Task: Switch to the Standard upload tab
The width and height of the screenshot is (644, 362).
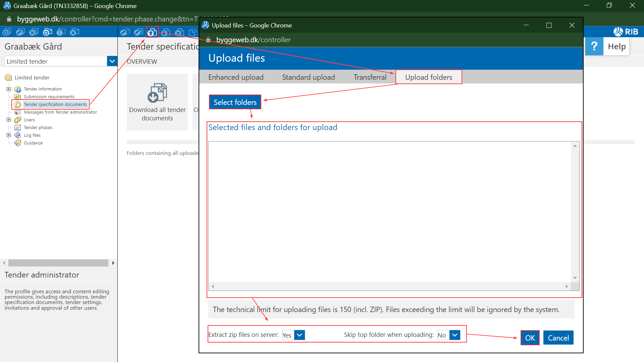Action: point(308,77)
